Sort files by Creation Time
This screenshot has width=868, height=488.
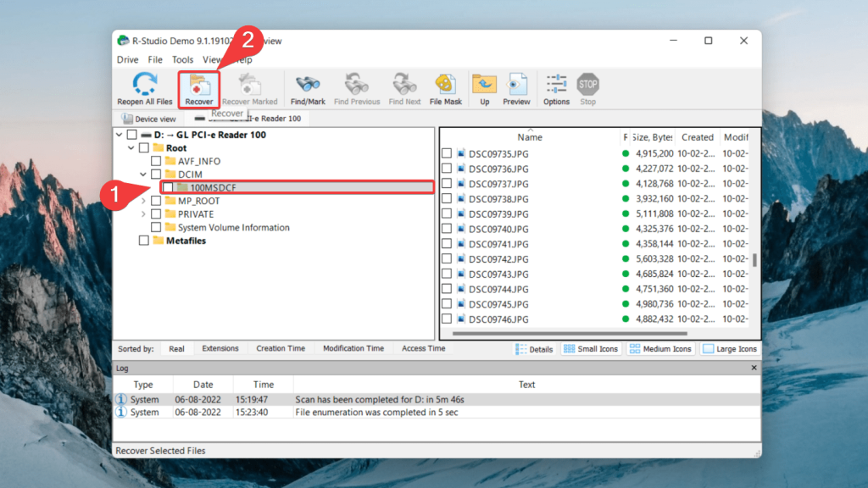click(x=282, y=348)
